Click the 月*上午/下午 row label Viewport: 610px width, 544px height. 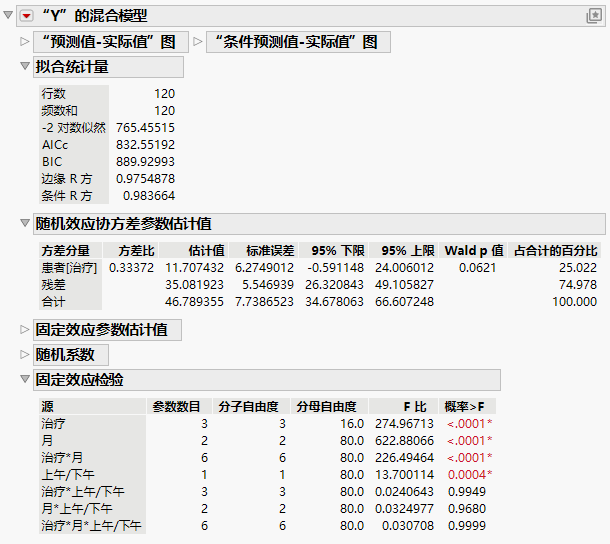(x=77, y=509)
